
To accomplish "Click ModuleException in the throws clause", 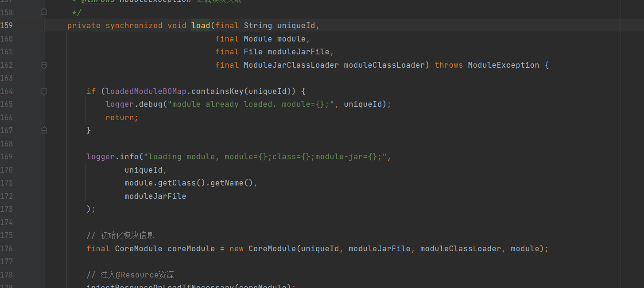I will pyautogui.click(x=503, y=65).
